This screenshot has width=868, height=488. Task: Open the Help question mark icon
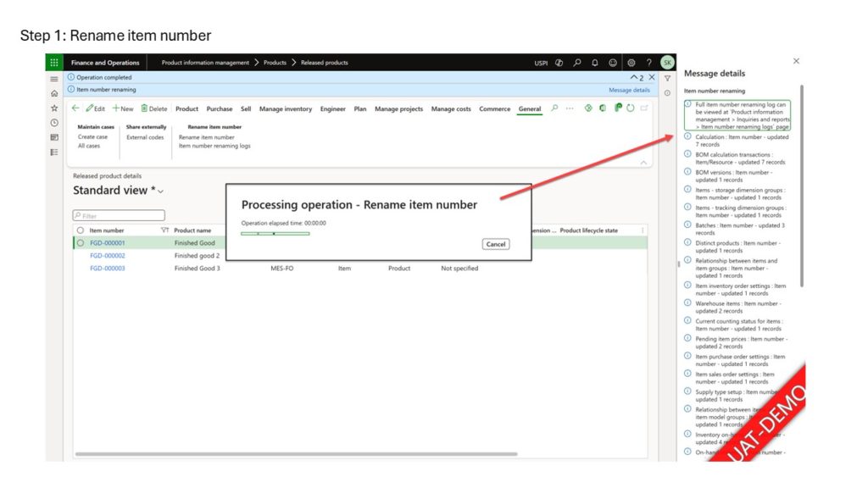(x=648, y=63)
